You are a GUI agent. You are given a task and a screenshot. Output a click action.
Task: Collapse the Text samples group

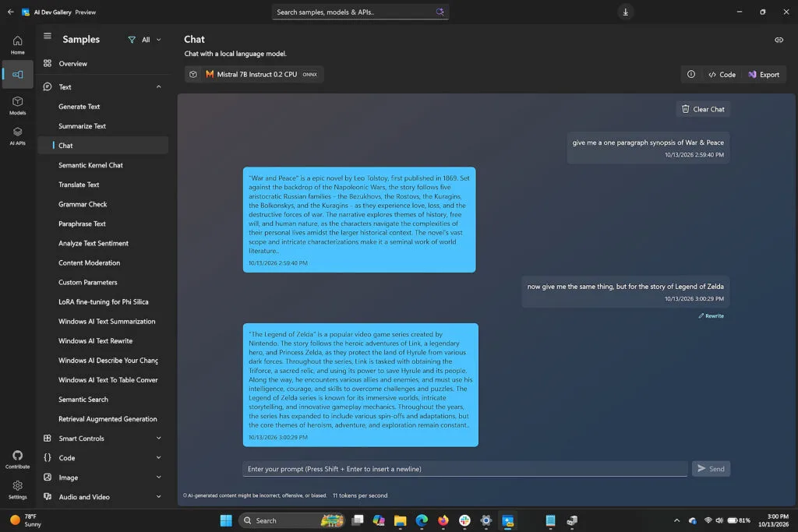pyautogui.click(x=103, y=87)
